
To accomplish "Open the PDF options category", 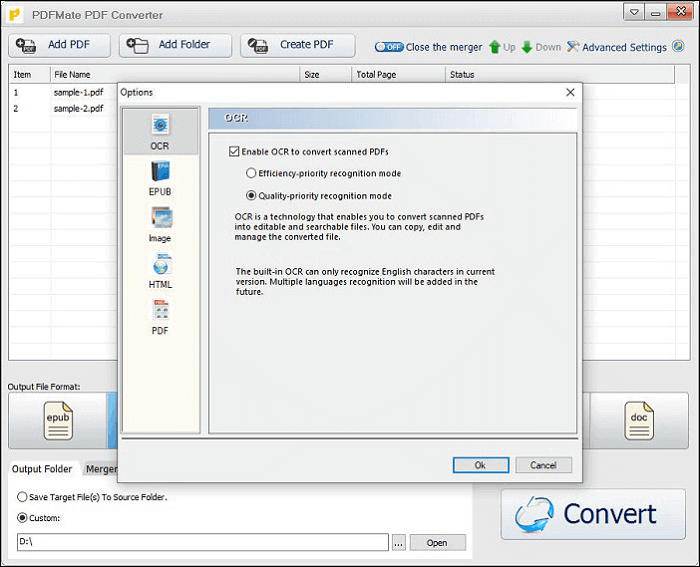I will (x=160, y=317).
